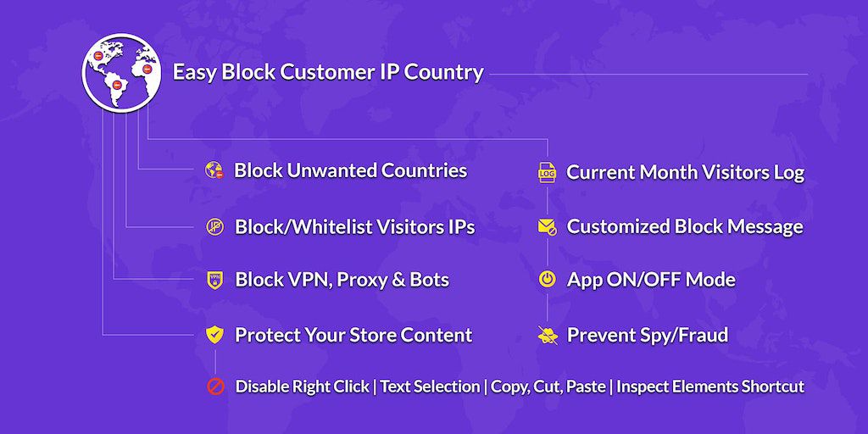The height and width of the screenshot is (434, 868).
Task: Select Protect Your Store Content text
Action: click(353, 335)
